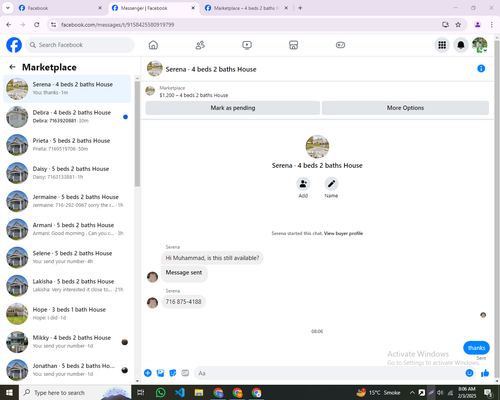The width and height of the screenshot is (500, 400).
Task: Click the Add people icon
Action: click(303, 184)
